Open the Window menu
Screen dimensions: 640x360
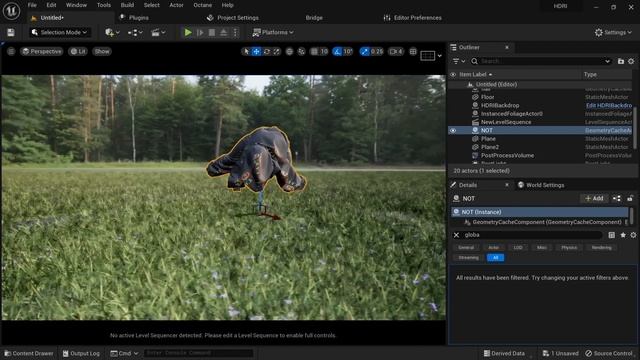tap(76, 5)
